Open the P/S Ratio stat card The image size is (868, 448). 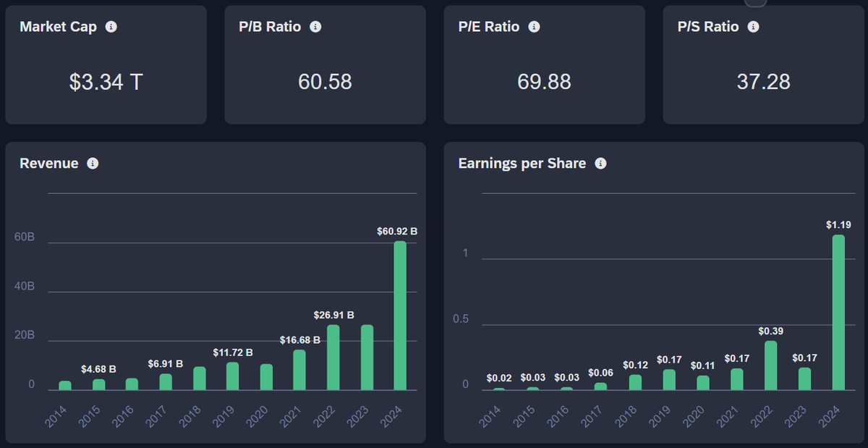coord(762,64)
